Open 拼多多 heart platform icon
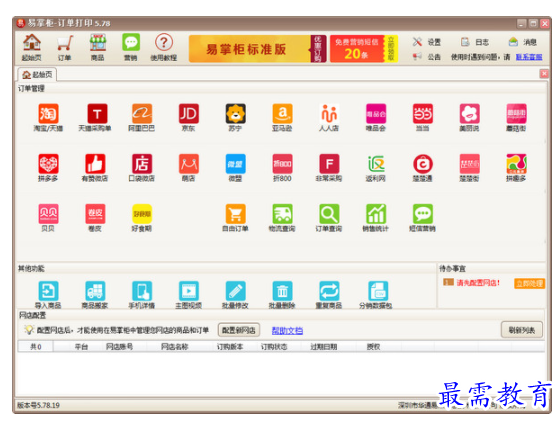The image size is (560, 426). (x=48, y=167)
